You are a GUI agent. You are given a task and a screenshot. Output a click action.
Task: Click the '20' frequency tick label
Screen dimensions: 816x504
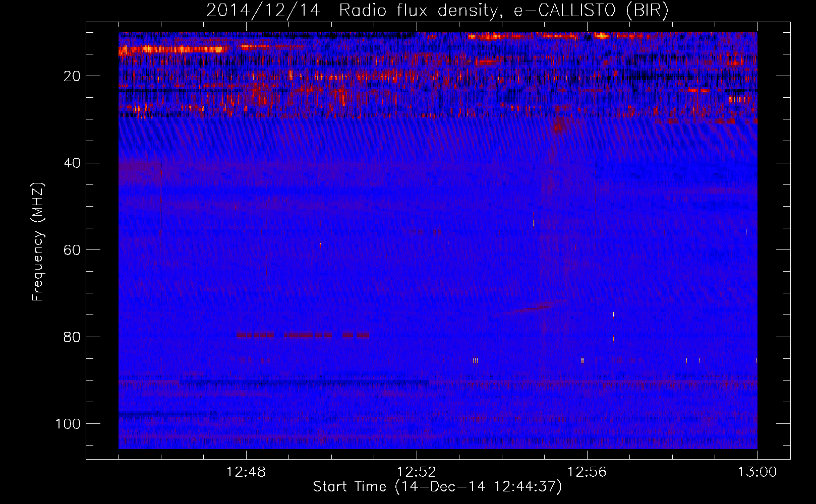pyautogui.click(x=73, y=76)
